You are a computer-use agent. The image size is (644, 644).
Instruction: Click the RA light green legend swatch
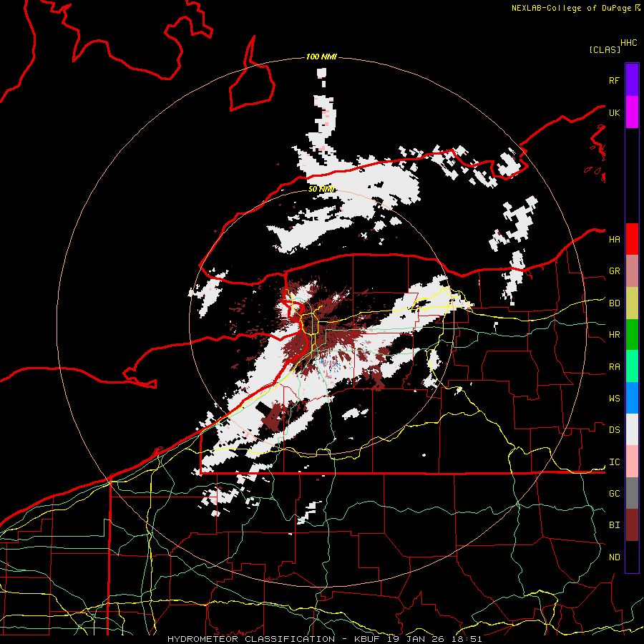[632, 366]
